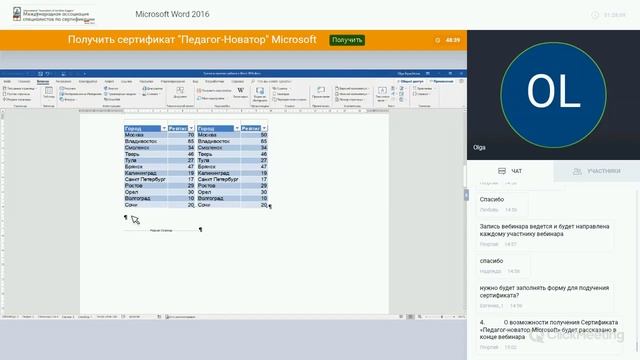
Task: Click Закладка bookmark button
Action: [282, 94]
